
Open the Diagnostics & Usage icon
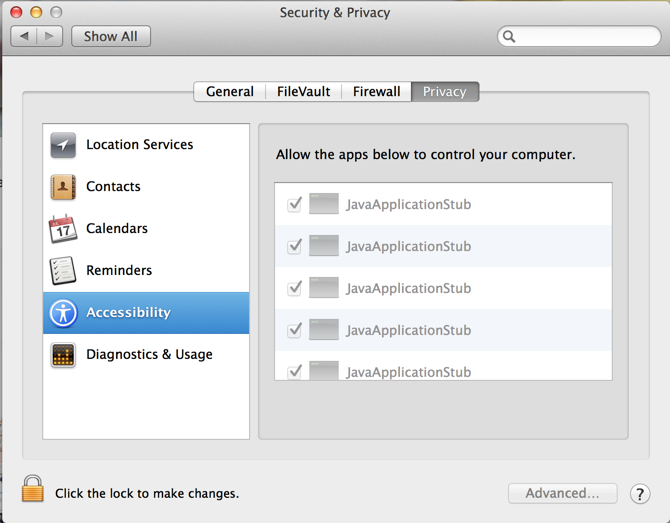pyautogui.click(x=63, y=355)
